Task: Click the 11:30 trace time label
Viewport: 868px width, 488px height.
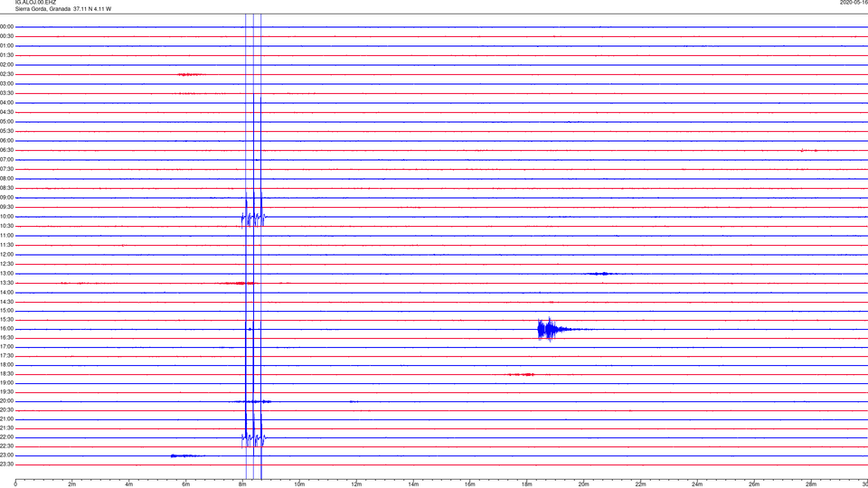Action: click(x=6, y=245)
